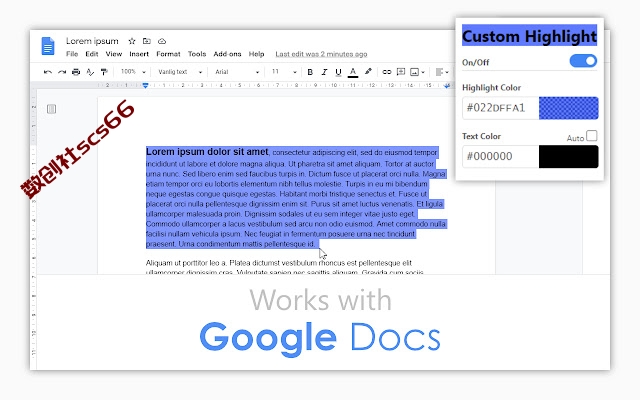
Task: Click the #000000 text color field
Action: click(500, 156)
